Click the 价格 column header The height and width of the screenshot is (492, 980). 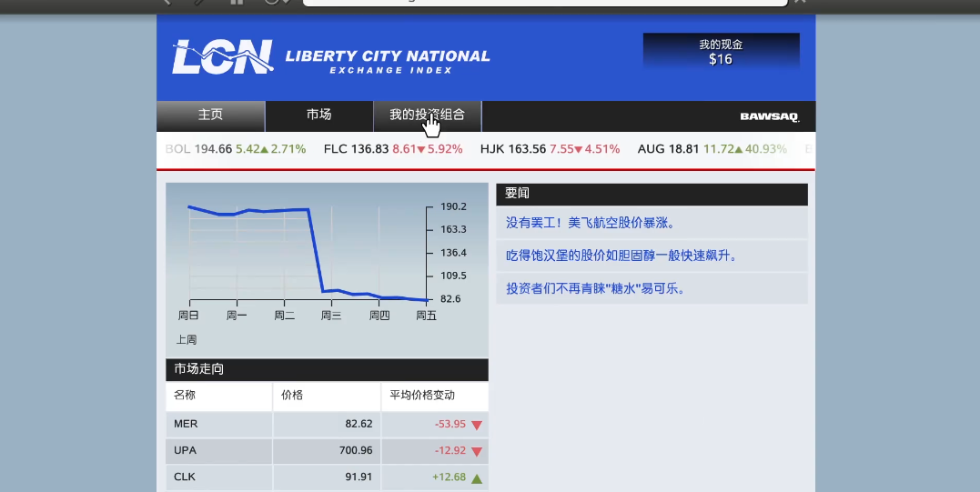click(x=292, y=396)
